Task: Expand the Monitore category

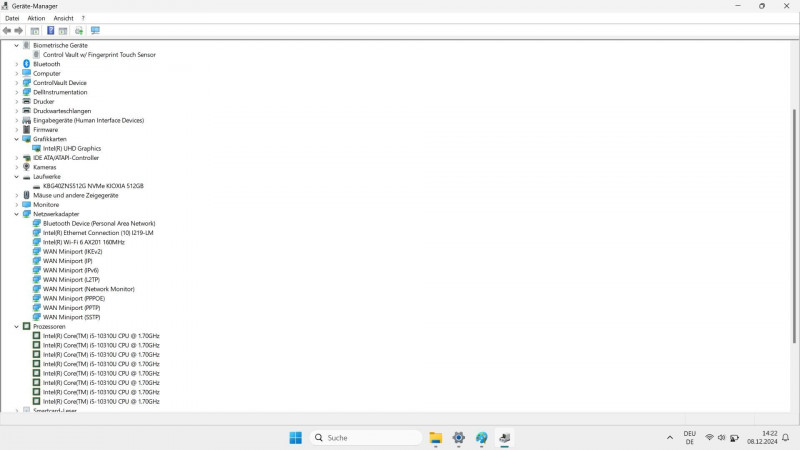Action: 16,205
